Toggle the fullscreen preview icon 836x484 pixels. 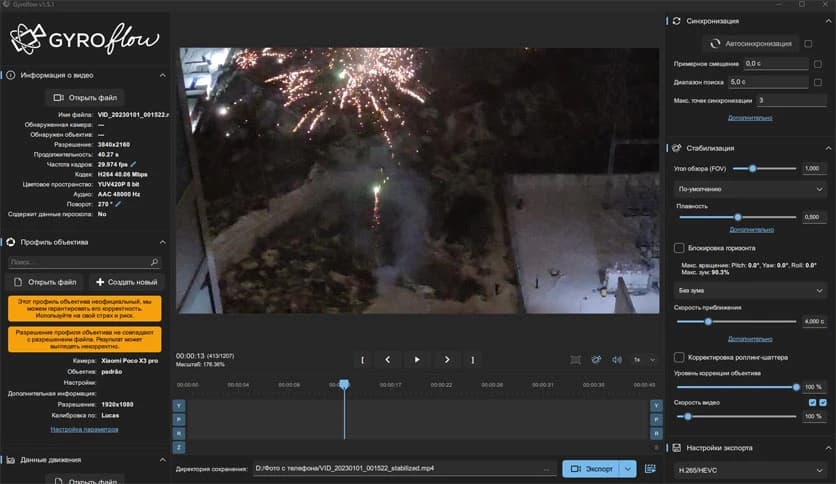pyautogui.click(x=575, y=360)
